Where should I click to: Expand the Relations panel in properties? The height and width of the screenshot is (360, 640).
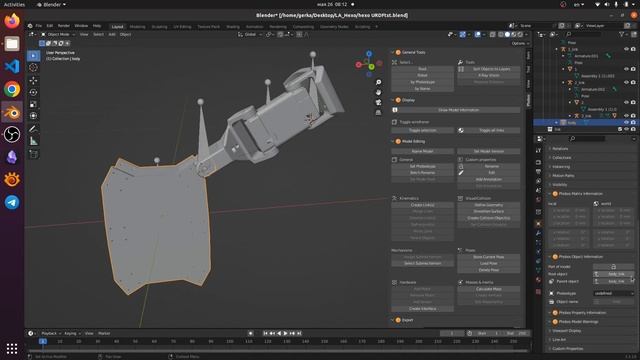tap(560, 149)
